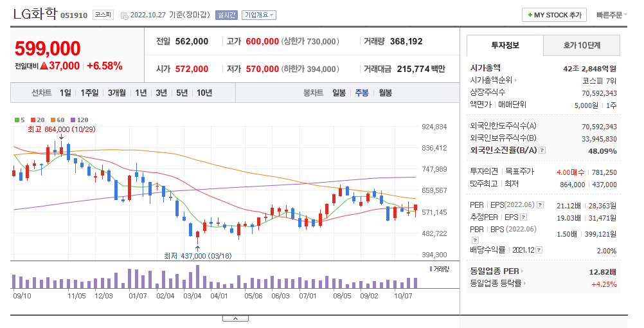Click the 전일 value 562,000
Screen dimensions: 644x328
point(192,42)
